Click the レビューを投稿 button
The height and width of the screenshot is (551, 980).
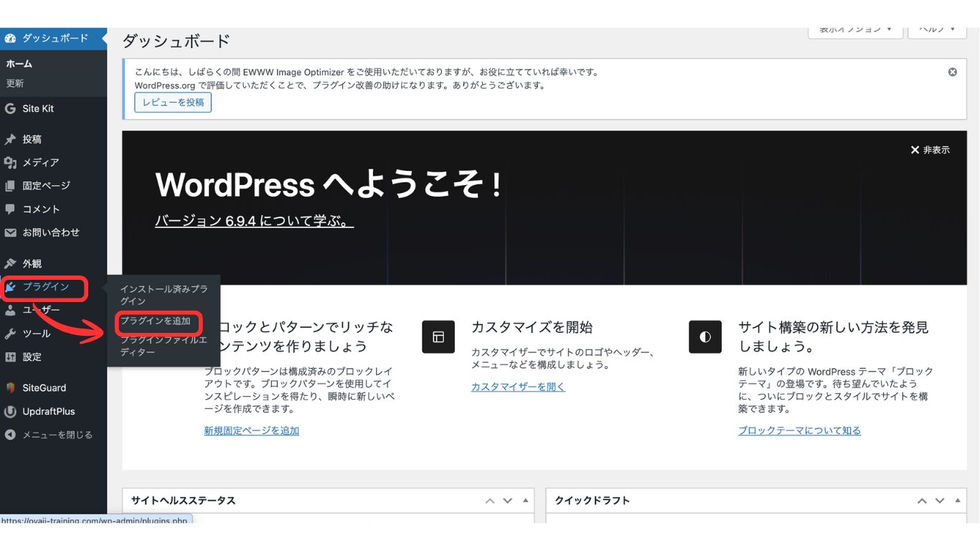pyautogui.click(x=173, y=103)
